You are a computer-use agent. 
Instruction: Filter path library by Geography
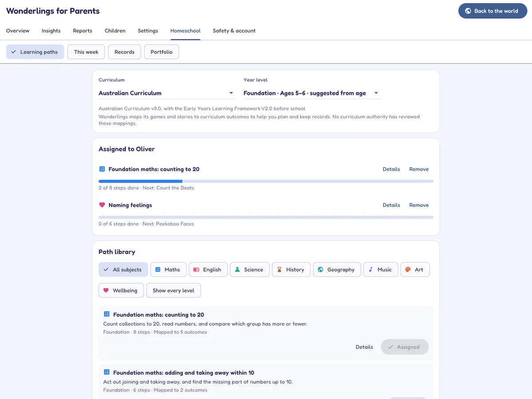click(337, 270)
